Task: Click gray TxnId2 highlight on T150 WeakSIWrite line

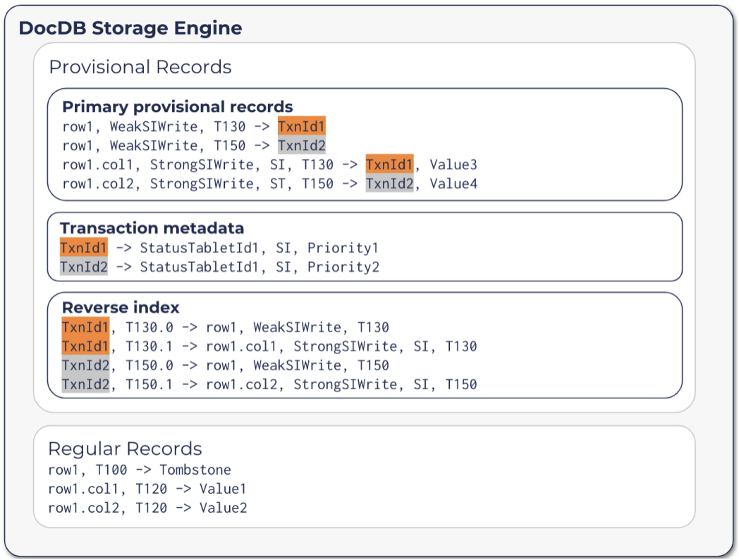Action: [301, 145]
